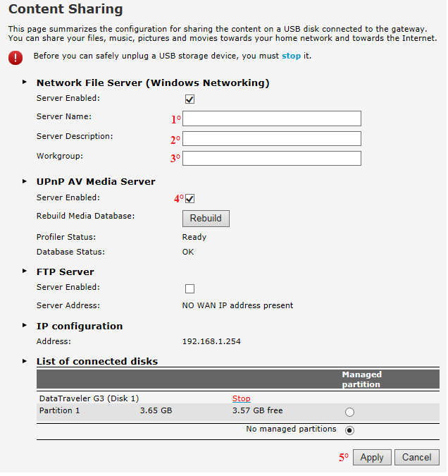Image resolution: width=448 pixels, height=476 pixels.
Task: Click the IP address 192.168.1.254 text
Action: [x=212, y=343]
